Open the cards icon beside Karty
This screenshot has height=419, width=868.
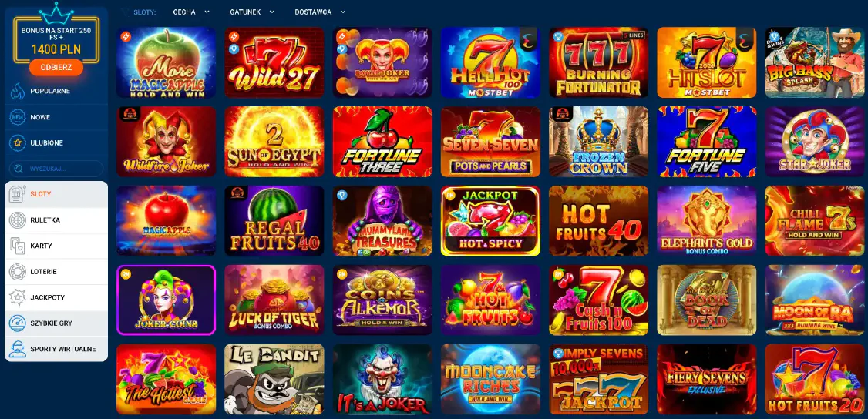coord(18,246)
